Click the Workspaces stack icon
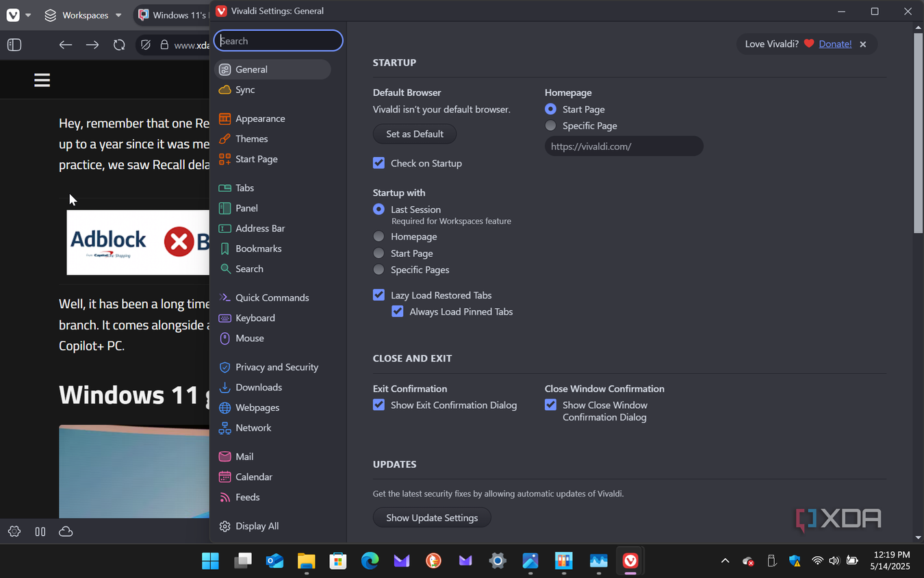Image resolution: width=924 pixels, height=578 pixels. tap(50, 15)
